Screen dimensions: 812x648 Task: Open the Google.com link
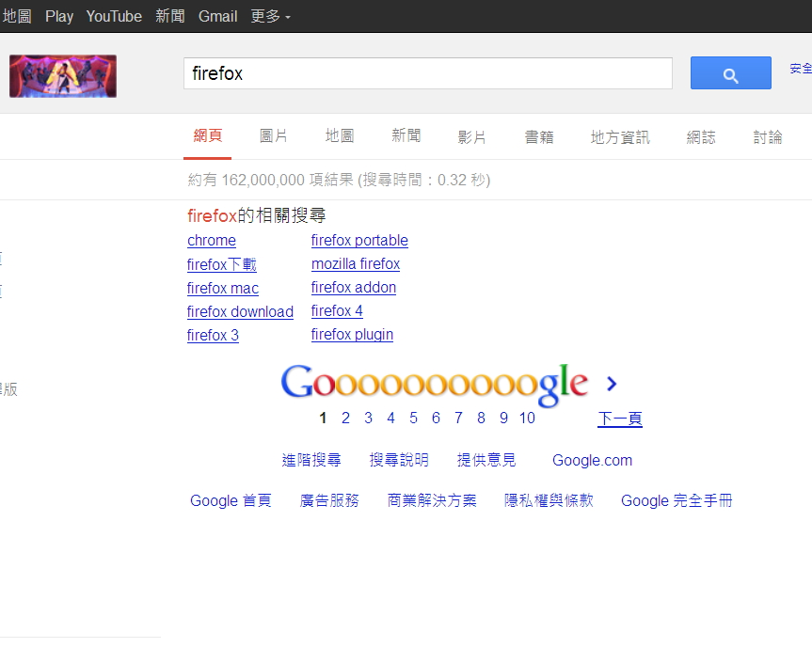pyautogui.click(x=593, y=460)
